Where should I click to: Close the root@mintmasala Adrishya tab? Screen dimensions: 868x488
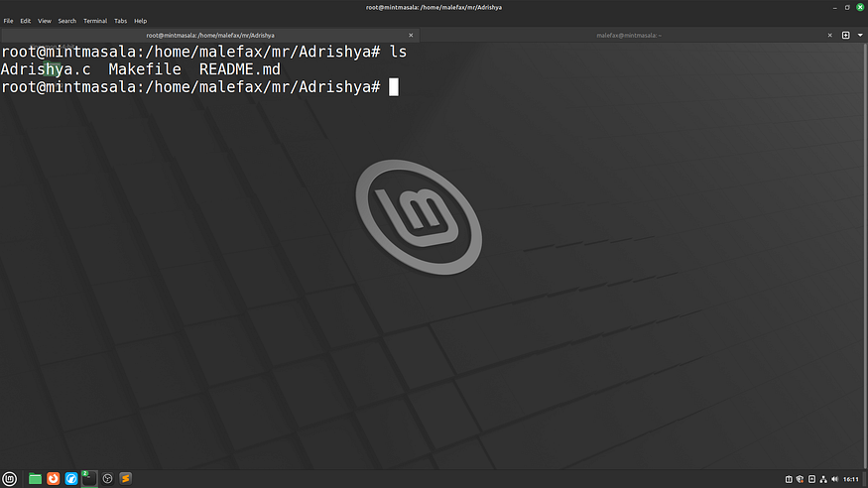tap(411, 36)
